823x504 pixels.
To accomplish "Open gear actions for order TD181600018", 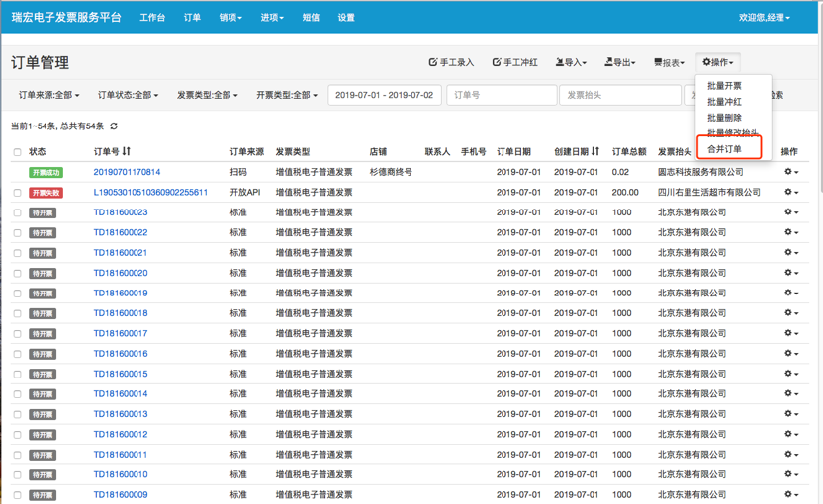I will pos(791,313).
